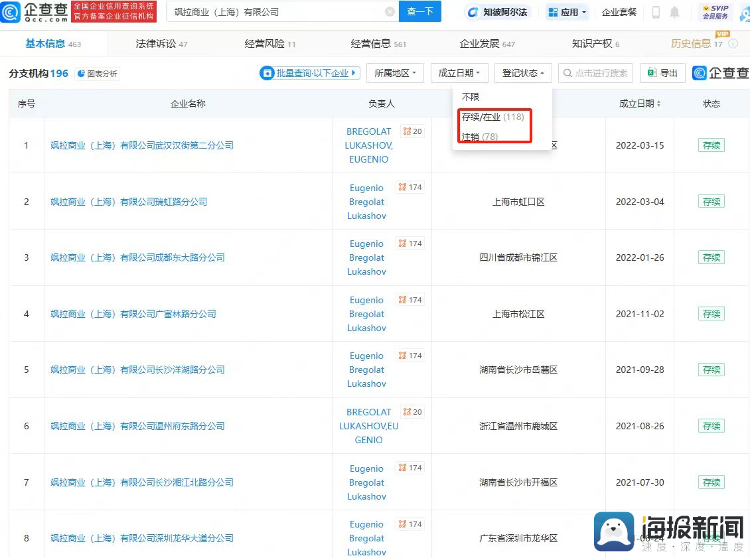The width and height of the screenshot is (750, 558).
Task: Click 存续 status tag for row 2022-01-26
Action: (x=711, y=258)
